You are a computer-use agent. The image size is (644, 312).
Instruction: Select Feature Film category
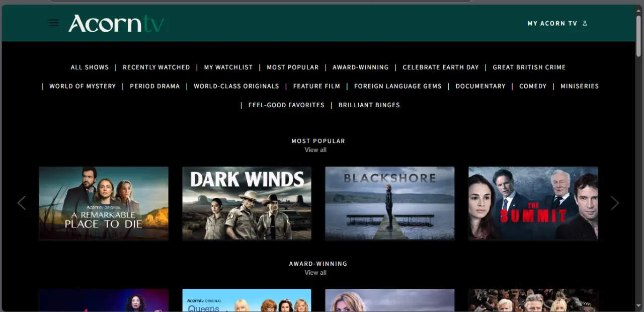point(316,86)
